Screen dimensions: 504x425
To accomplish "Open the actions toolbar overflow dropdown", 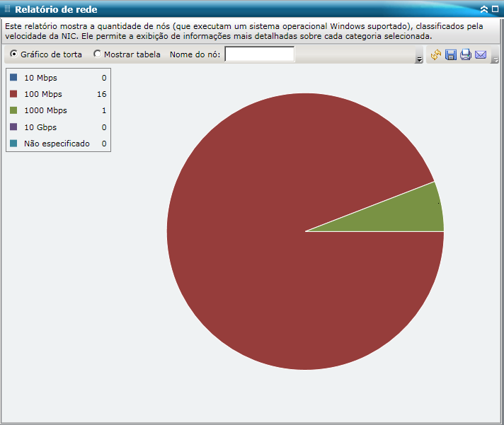I will (496, 59).
